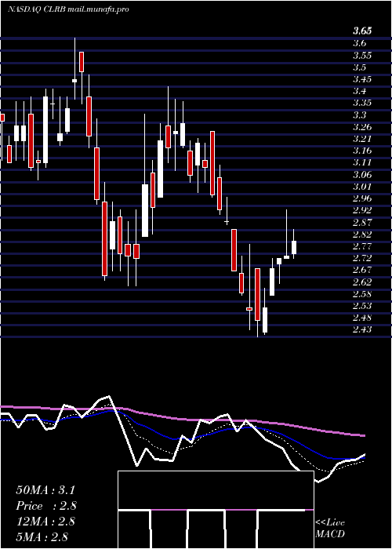Click the 3.4 price level label
Image resolution: width=392 pixels, height=549 pixels.
(360, 91)
